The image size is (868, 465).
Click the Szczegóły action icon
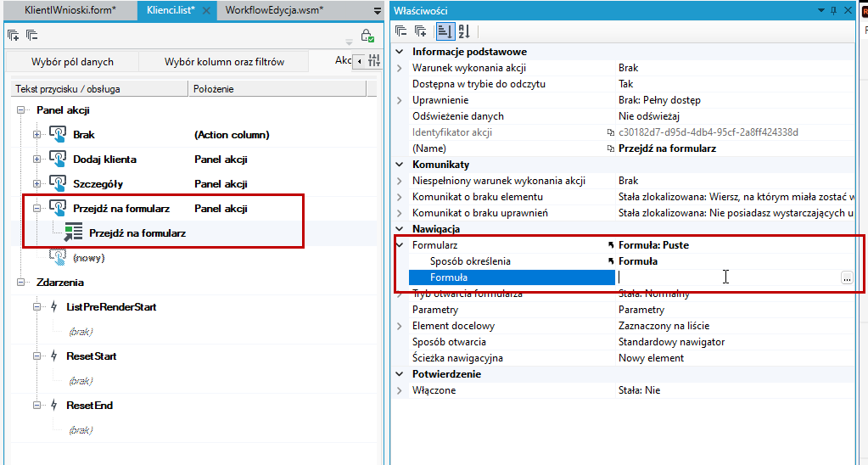pyautogui.click(x=58, y=183)
